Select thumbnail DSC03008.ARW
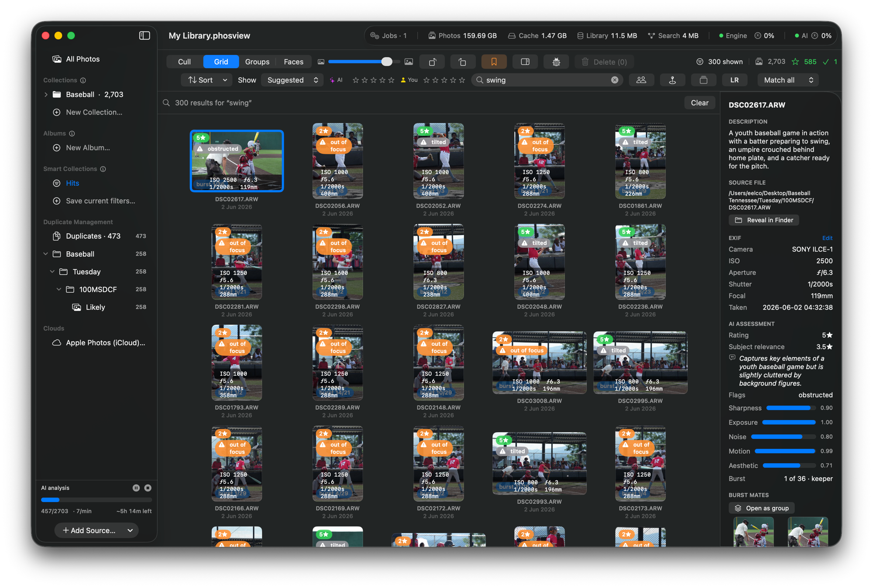The width and height of the screenshot is (873, 588). pyautogui.click(x=540, y=362)
